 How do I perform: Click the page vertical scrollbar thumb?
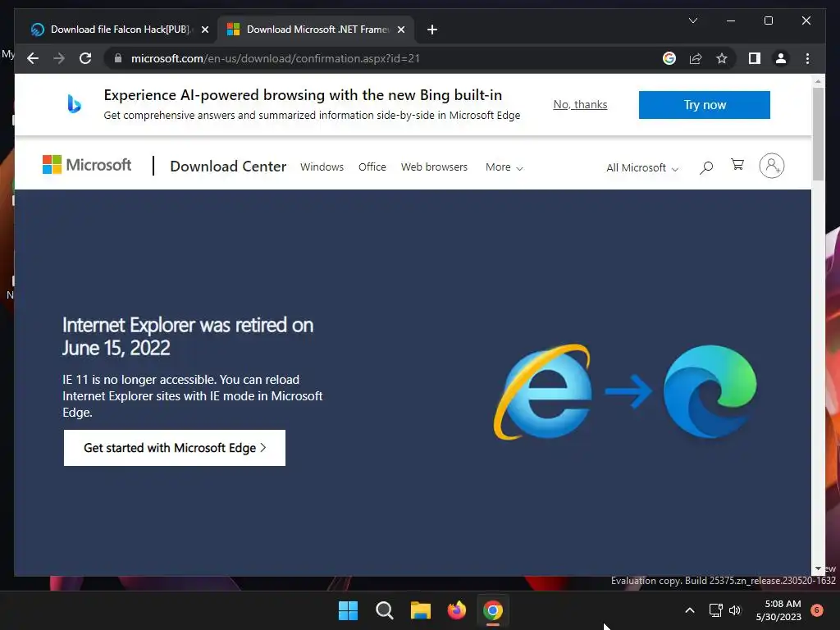pyautogui.click(x=818, y=134)
